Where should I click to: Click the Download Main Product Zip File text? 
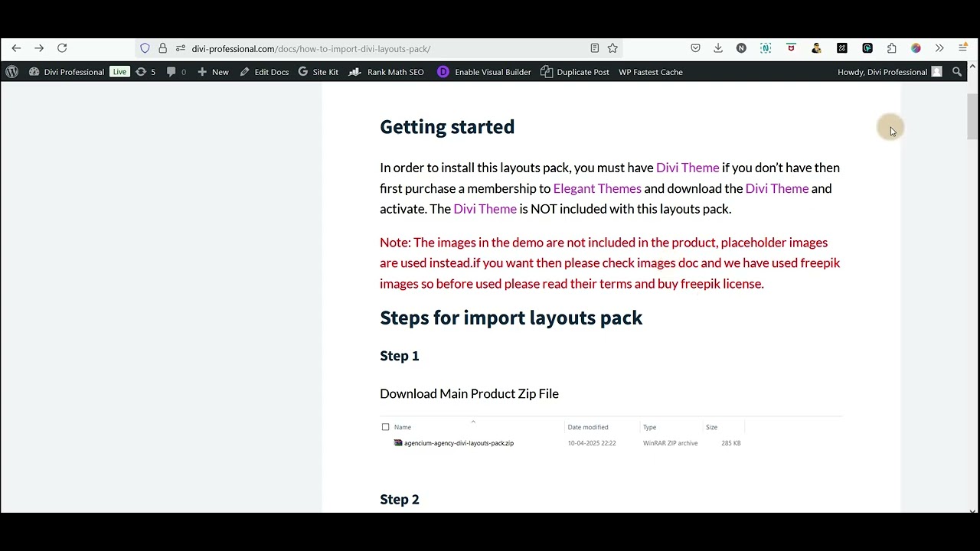click(x=469, y=393)
